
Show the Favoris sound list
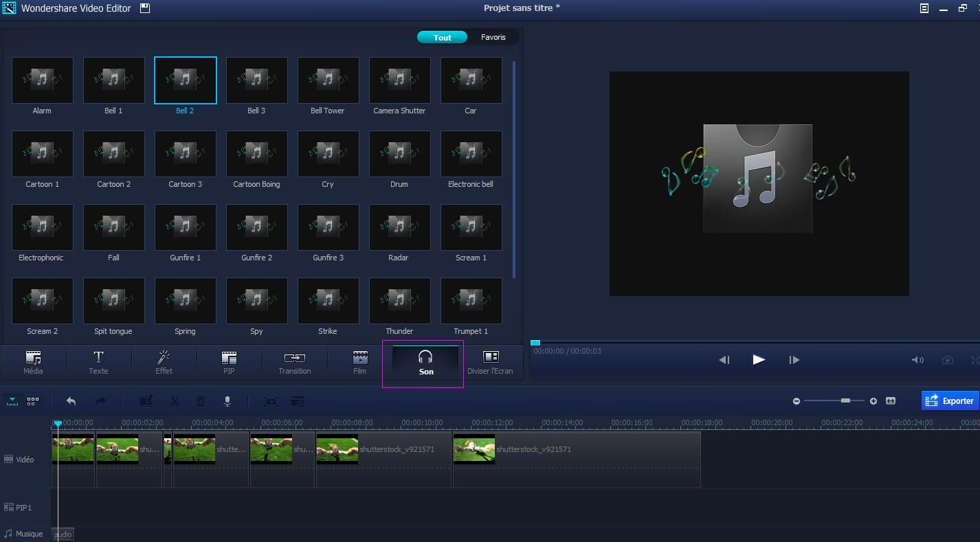(493, 37)
